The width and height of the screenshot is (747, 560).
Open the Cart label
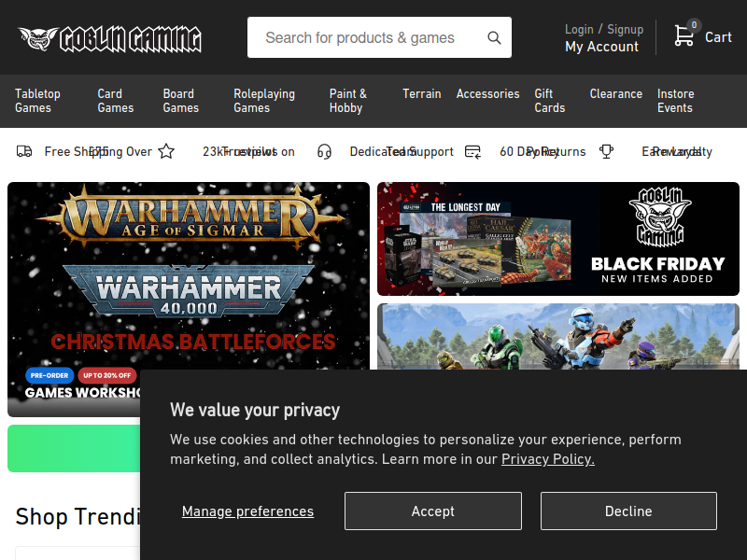718,37
